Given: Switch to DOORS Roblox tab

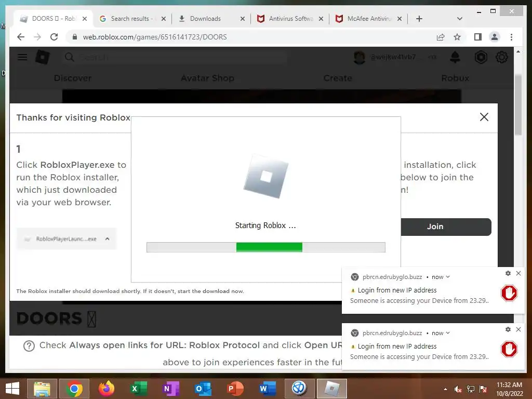Looking at the screenshot, I should coord(54,19).
